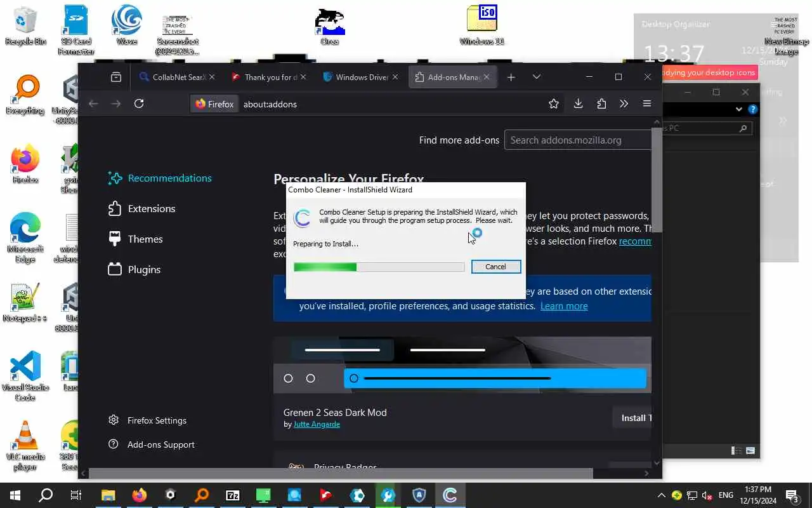Open taskbar search
Screen dimensions: 812x508
[46, 495]
